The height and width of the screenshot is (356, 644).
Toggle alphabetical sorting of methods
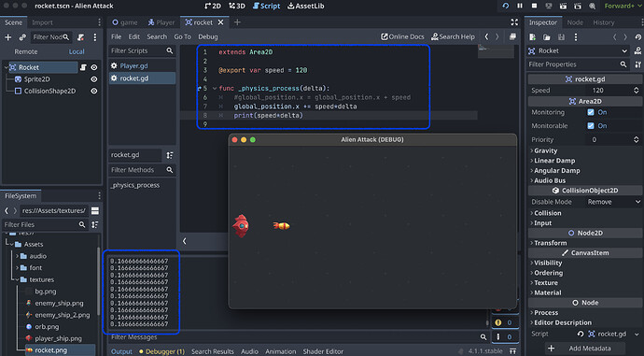pyautogui.click(x=170, y=155)
